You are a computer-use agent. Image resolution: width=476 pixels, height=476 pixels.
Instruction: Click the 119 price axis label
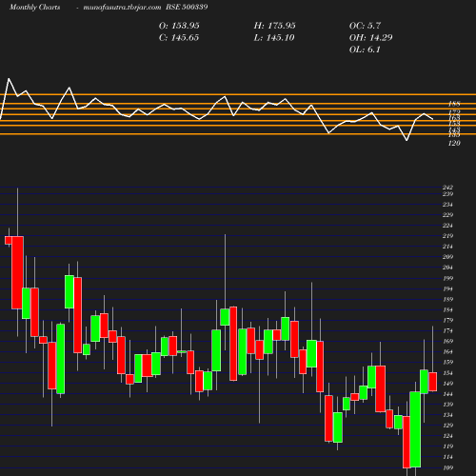tap(447, 446)
